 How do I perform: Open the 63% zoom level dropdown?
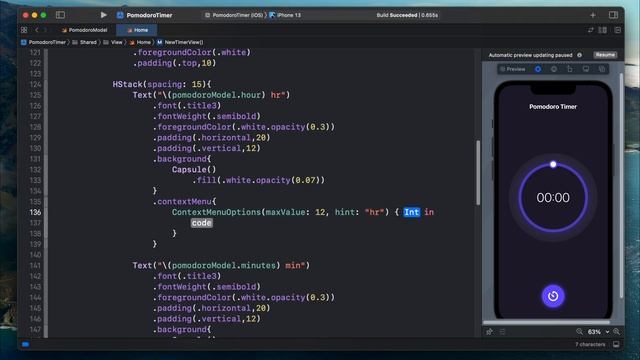(598, 332)
